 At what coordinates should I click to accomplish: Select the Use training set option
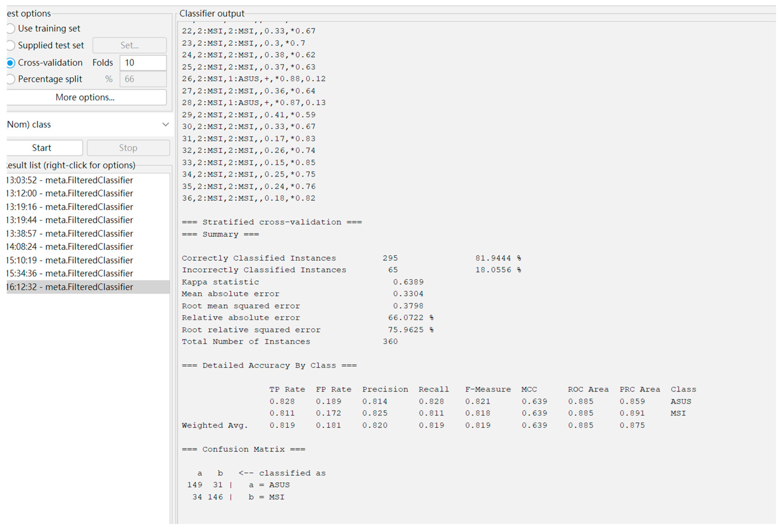(11, 28)
